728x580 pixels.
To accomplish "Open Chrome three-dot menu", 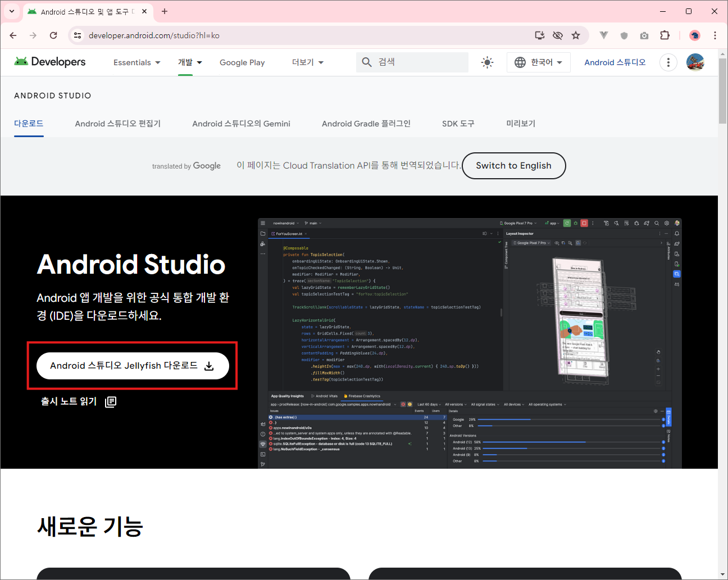I will [x=715, y=35].
